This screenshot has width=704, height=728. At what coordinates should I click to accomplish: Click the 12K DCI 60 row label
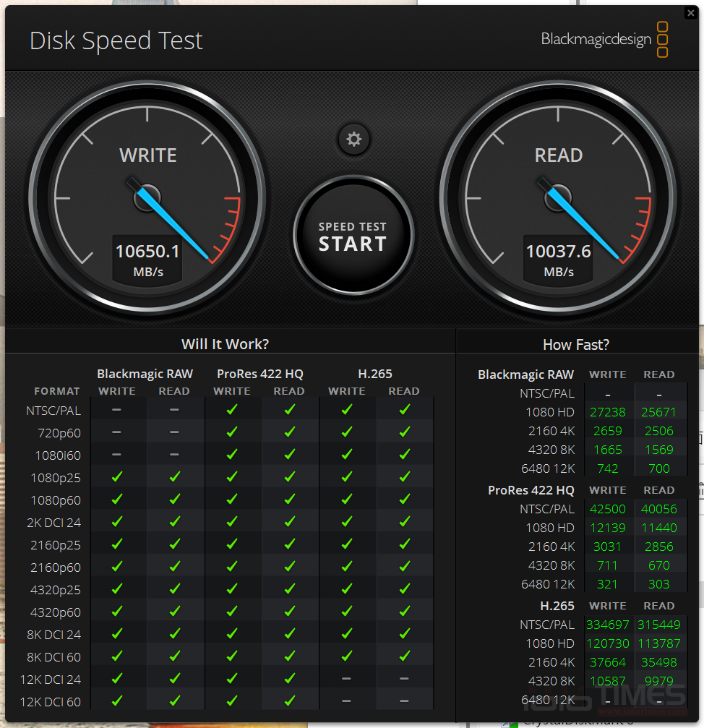(x=51, y=702)
